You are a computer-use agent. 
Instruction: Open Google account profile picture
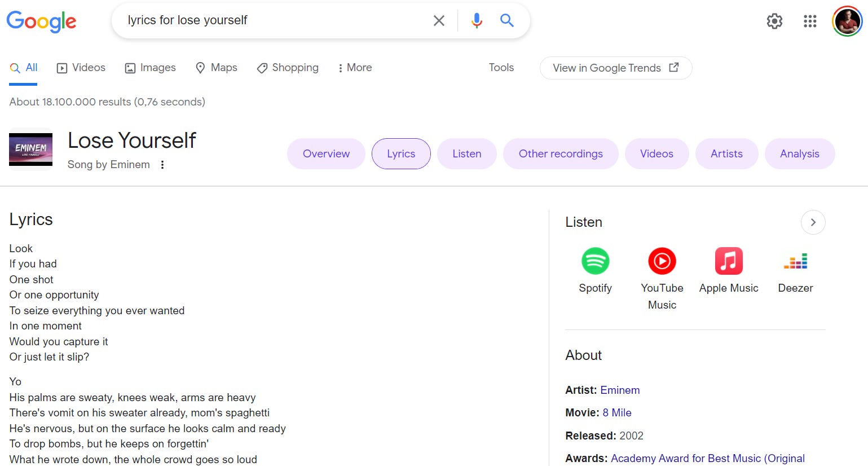(847, 21)
